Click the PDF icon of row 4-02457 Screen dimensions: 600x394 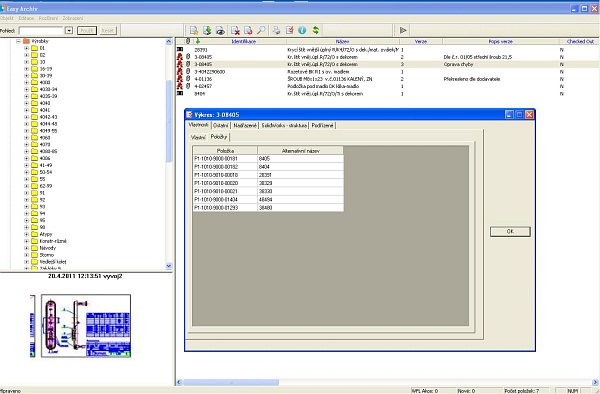pos(180,86)
